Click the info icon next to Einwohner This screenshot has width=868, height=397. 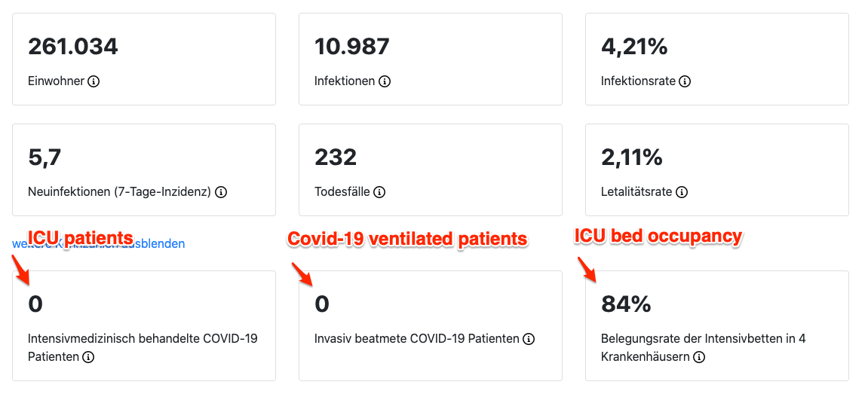(94, 81)
